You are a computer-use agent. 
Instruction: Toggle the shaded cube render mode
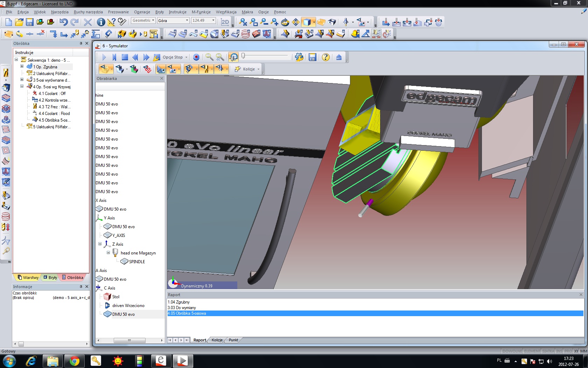tap(307, 22)
